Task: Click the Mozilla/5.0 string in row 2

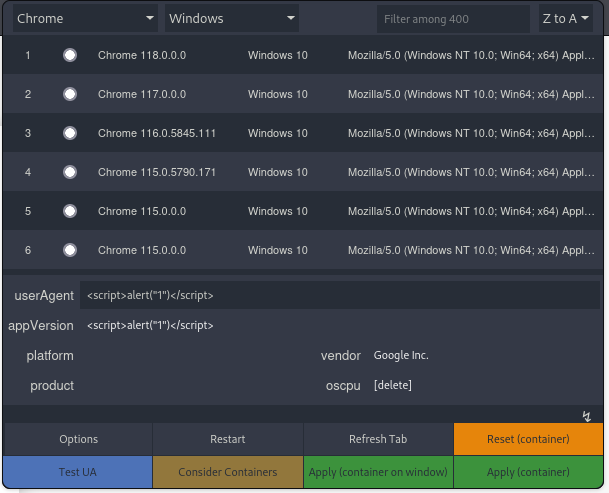Action: (x=471, y=94)
